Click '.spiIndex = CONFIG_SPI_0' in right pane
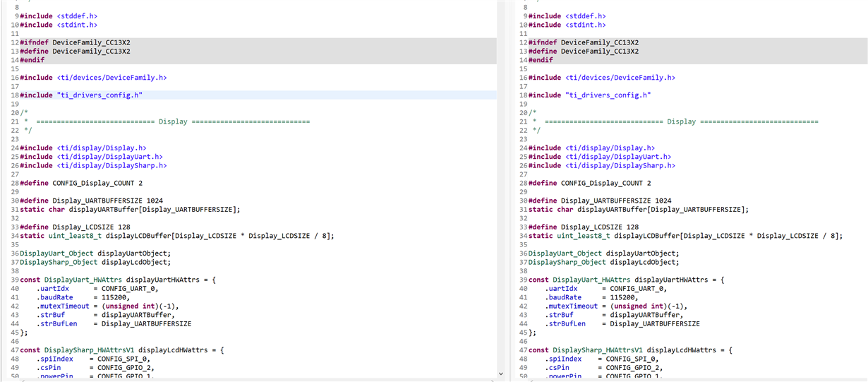 pyautogui.click(x=601, y=359)
